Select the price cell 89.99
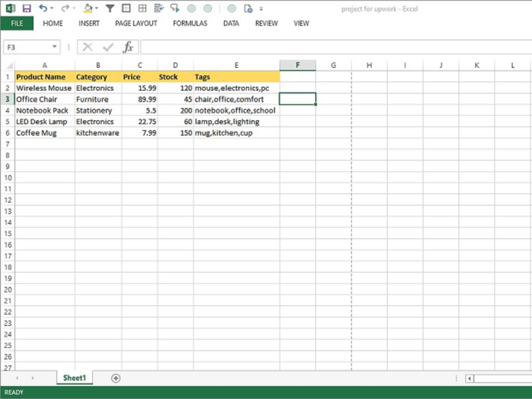 tap(139, 99)
